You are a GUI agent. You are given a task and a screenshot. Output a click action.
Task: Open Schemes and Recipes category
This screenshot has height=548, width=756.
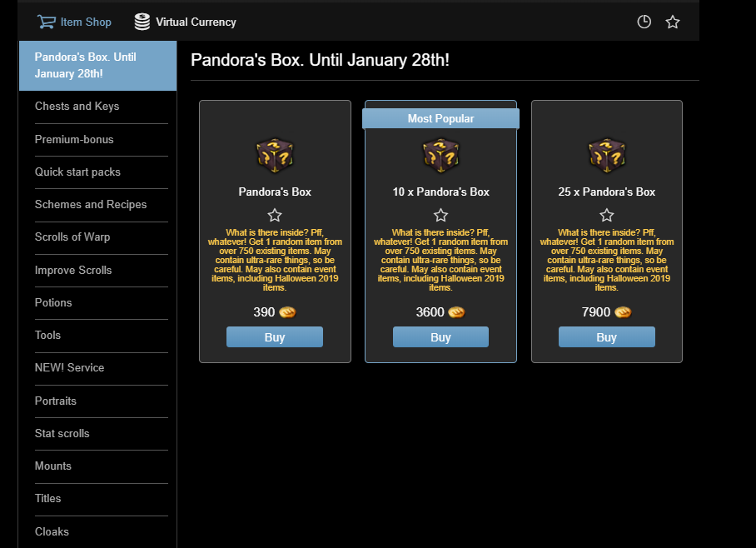point(102,205)
